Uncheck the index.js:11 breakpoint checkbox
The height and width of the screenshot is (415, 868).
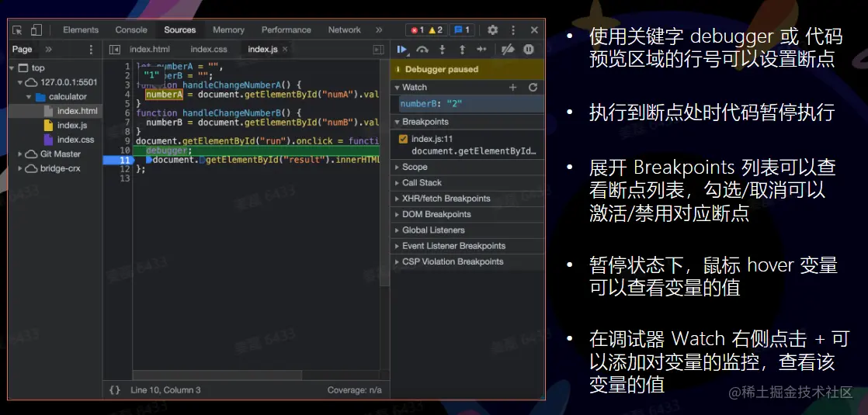coord(403,139)
